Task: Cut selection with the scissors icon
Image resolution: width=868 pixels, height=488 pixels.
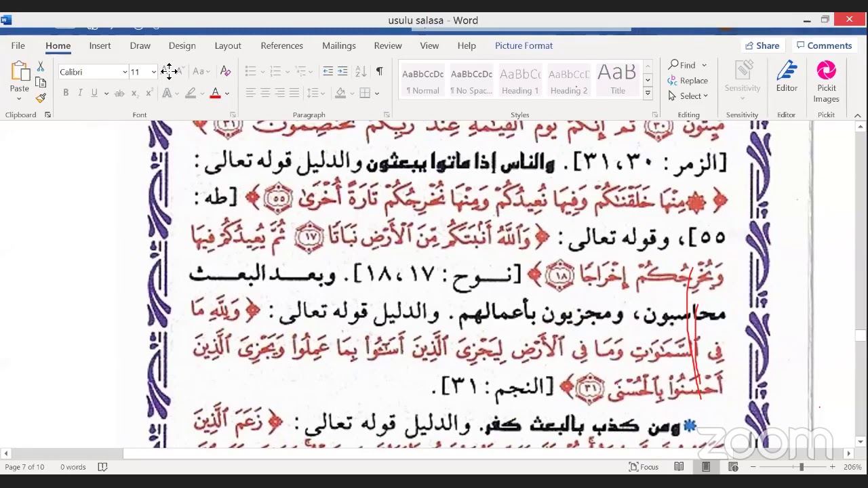Action: pyautogui.click(x=41, y=67)
